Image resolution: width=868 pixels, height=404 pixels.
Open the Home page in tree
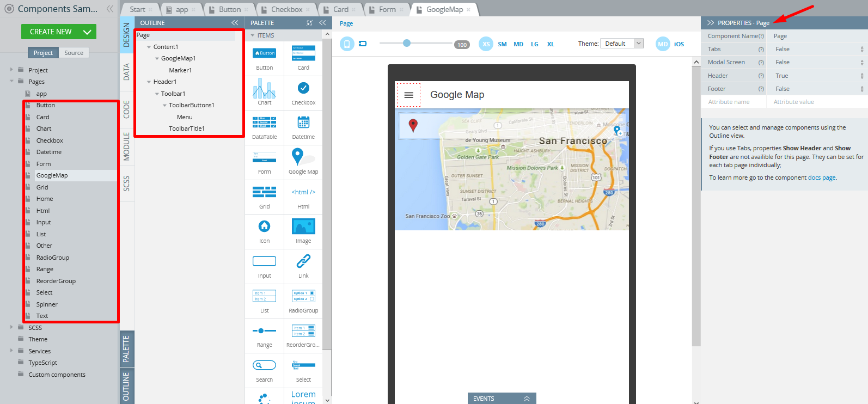coord(45,199)
